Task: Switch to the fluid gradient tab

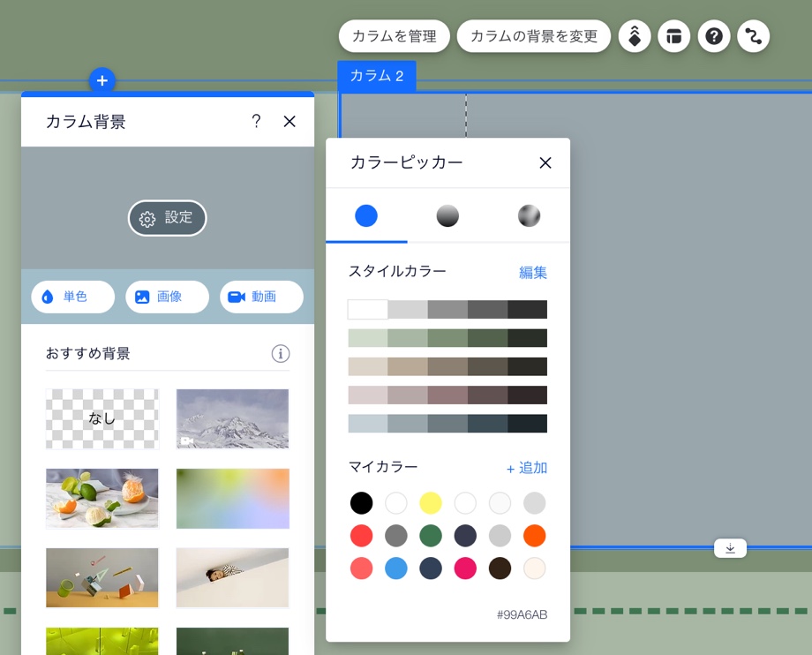Action: tap(529, 215)
